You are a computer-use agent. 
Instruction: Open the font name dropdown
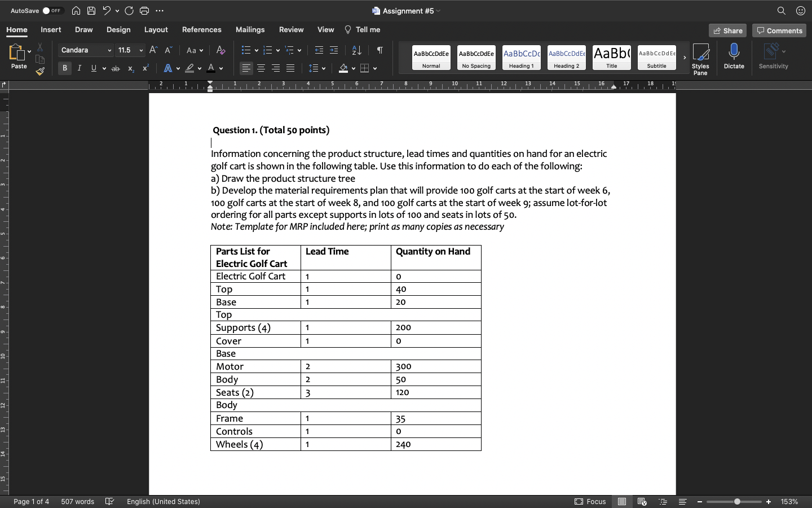point(111,50)
